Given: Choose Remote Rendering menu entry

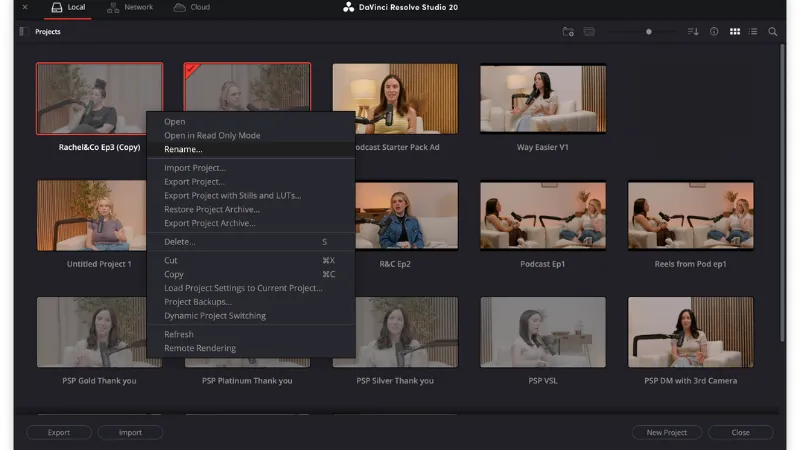Looking at the screenshot, I should click(251, 348).
